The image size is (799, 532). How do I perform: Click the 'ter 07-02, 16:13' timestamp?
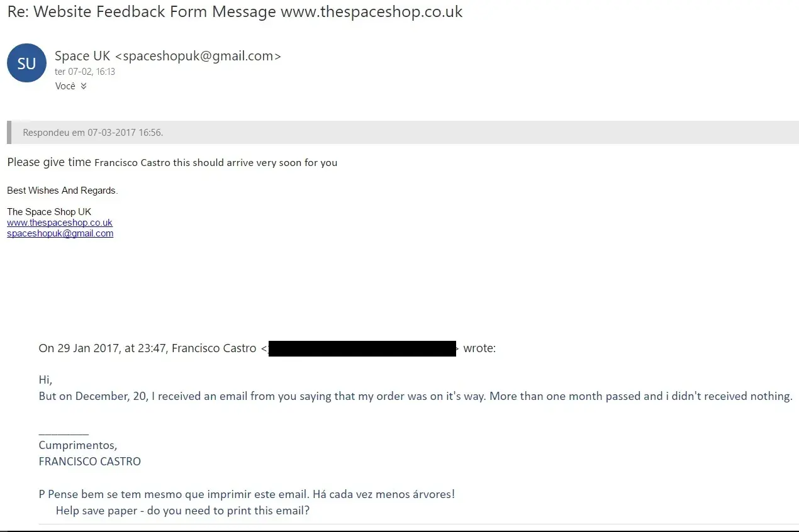click(85, 72)
